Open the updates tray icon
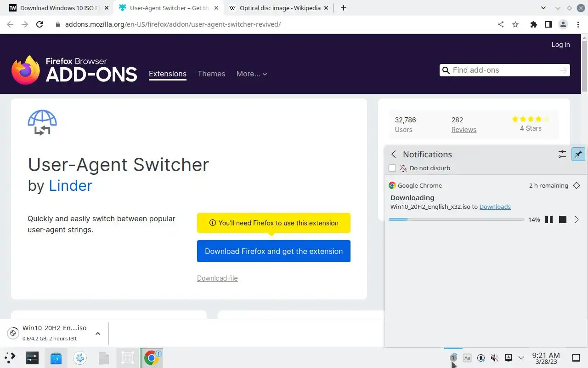The width and height of the screenshot is (588, 368). (x=481, y=357)
